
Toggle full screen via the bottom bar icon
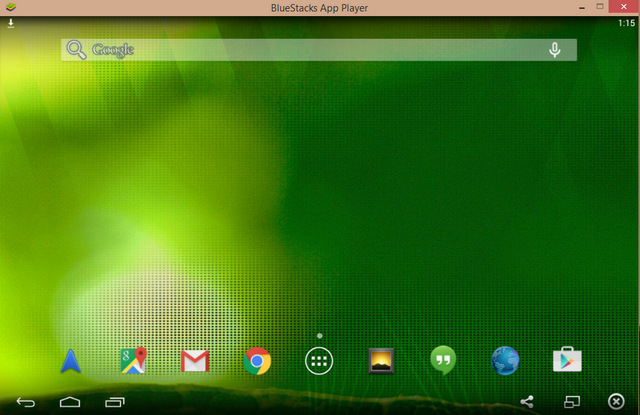(572, 402)
